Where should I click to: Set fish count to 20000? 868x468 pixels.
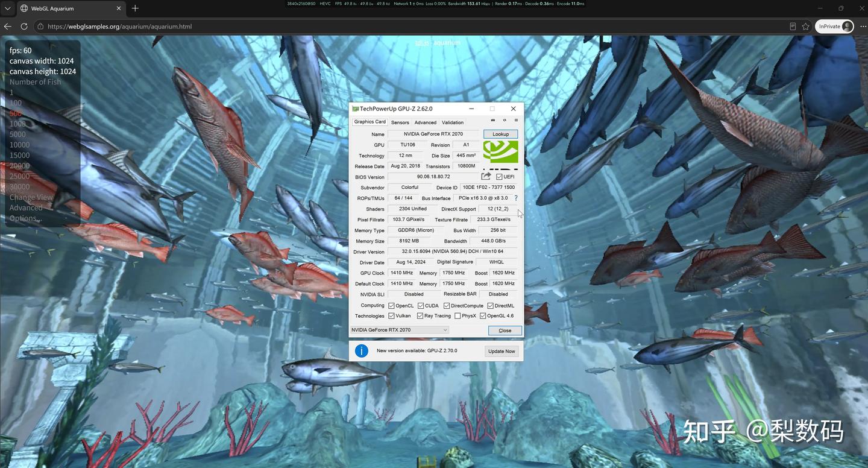click(20, 166)
